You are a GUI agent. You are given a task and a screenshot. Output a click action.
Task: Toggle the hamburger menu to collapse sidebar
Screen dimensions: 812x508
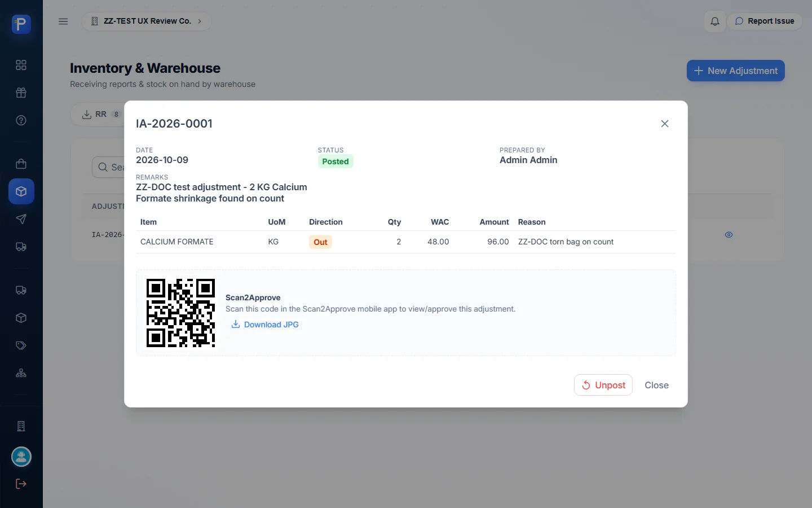63,21
